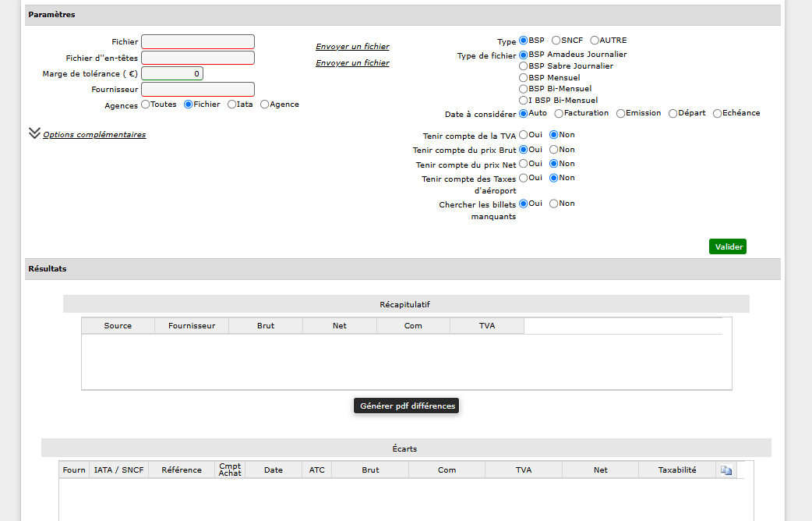Click the copy icon in Écarts table header
812x521 pixels.
coord(726,470)
